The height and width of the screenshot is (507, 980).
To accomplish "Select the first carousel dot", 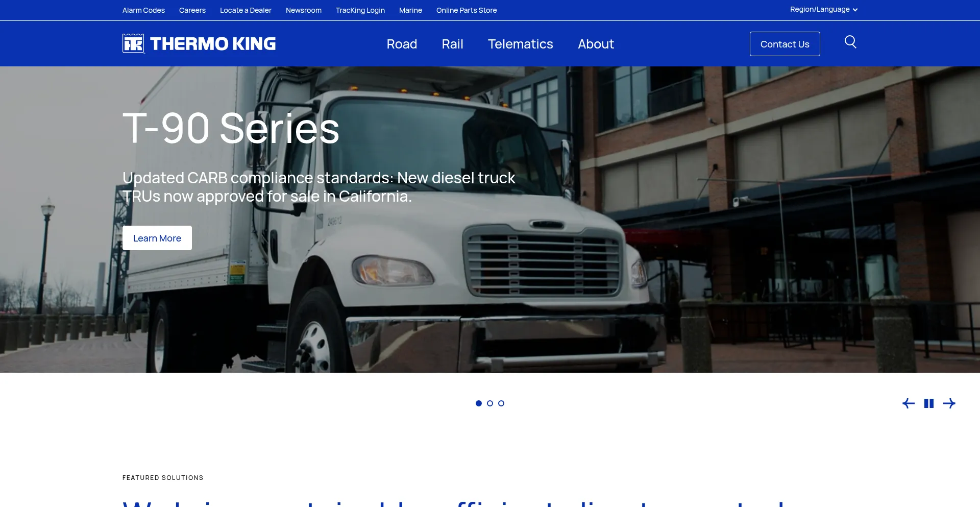I will tap(479, 403).
